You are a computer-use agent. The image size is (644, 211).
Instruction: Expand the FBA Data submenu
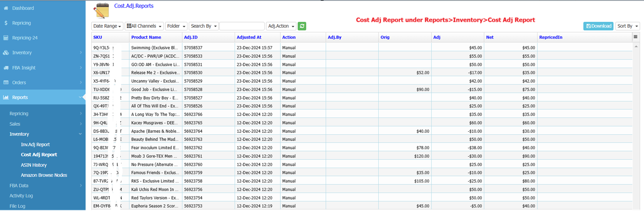(x=80, y=186)
